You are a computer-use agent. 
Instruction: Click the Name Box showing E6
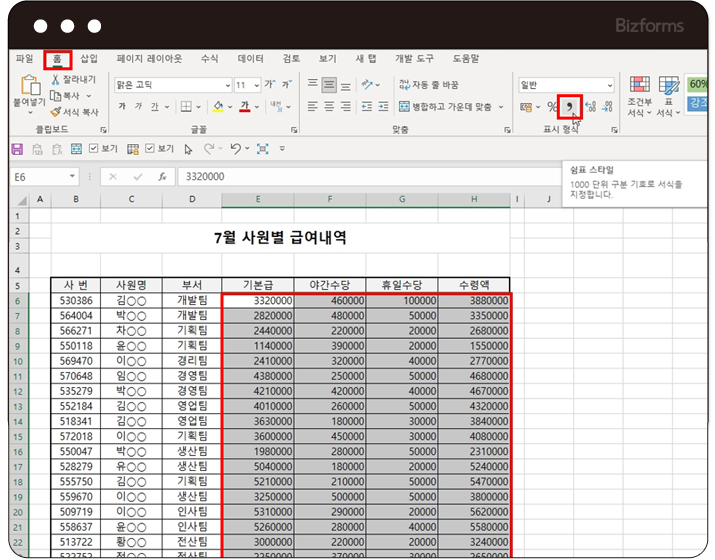38,177
